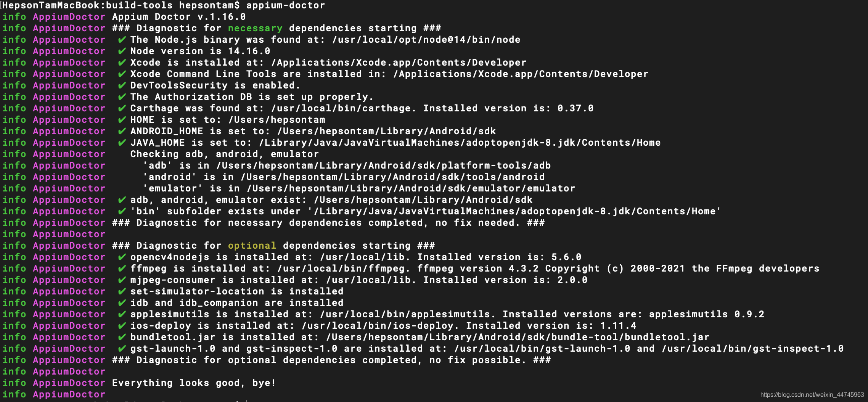Click the appium-doctor command text
The image size is (868, 402).
coord(286,6)
